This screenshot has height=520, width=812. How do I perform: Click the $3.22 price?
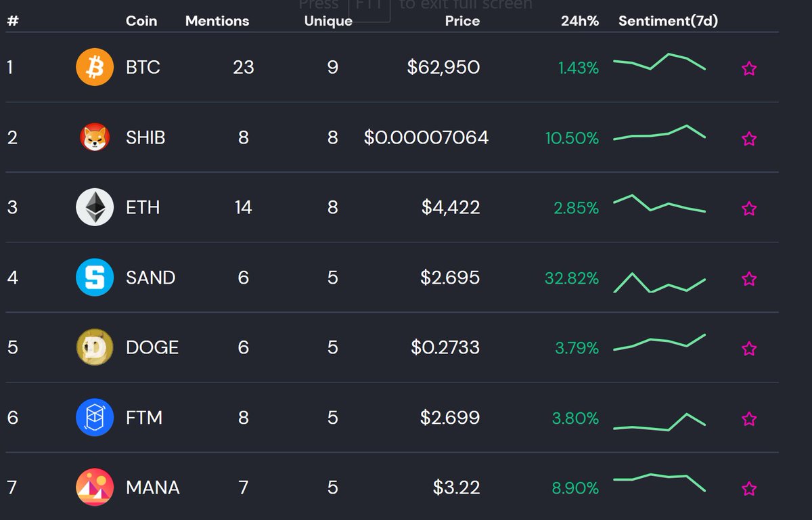[x=457, y=487]
